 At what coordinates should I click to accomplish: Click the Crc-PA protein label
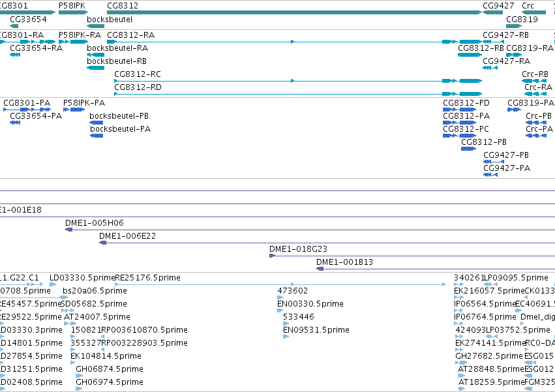tap(539, 129)
